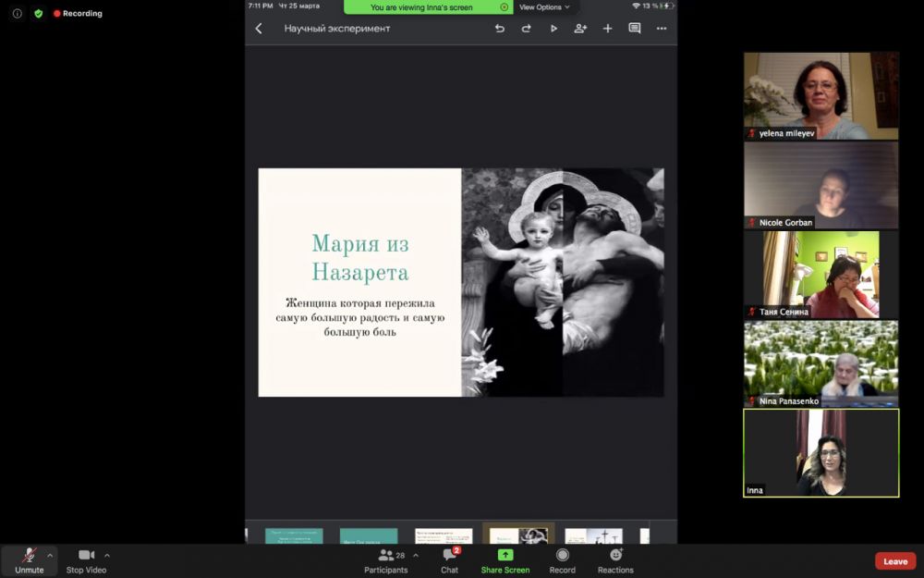Click the back arrow in presentation toolbar
Viewport: 924px width, 578px height.
point(258,29)
